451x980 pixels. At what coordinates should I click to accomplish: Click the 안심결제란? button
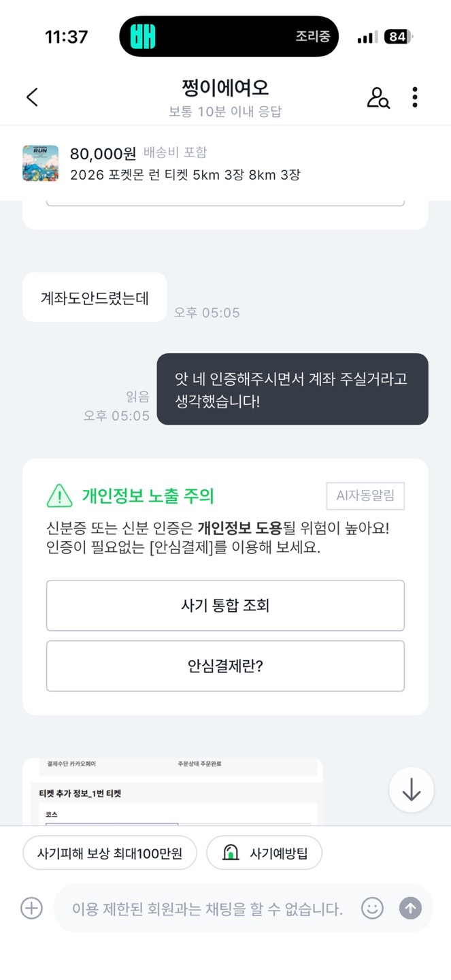pos(225,666)
